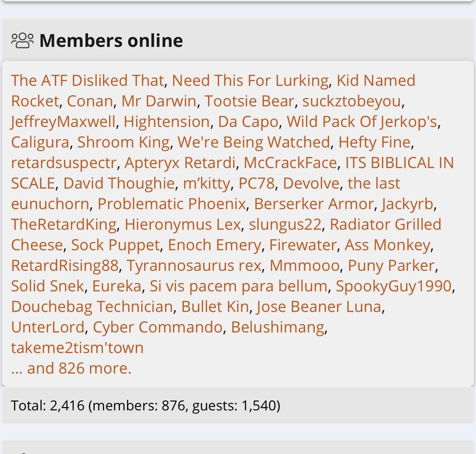The height and width of the screenshot is (454, 476).
Task: View JeffreyMaxwell's profile
Action: (x=63, y=122)
